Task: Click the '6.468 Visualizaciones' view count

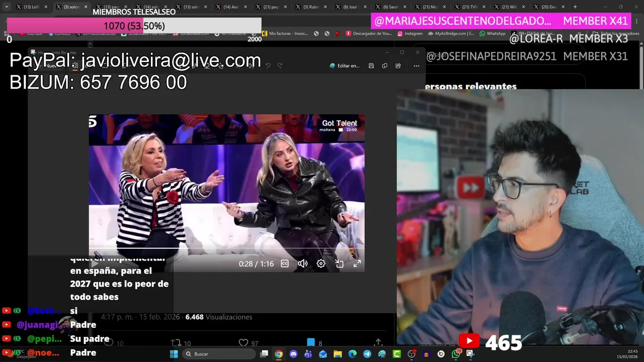Action: point(219,317)
